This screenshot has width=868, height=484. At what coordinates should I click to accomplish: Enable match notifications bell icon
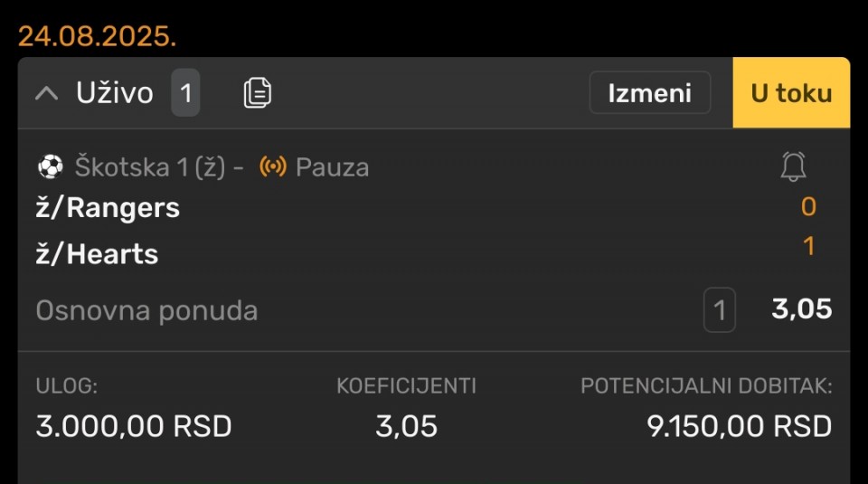(x=793, y=166)
